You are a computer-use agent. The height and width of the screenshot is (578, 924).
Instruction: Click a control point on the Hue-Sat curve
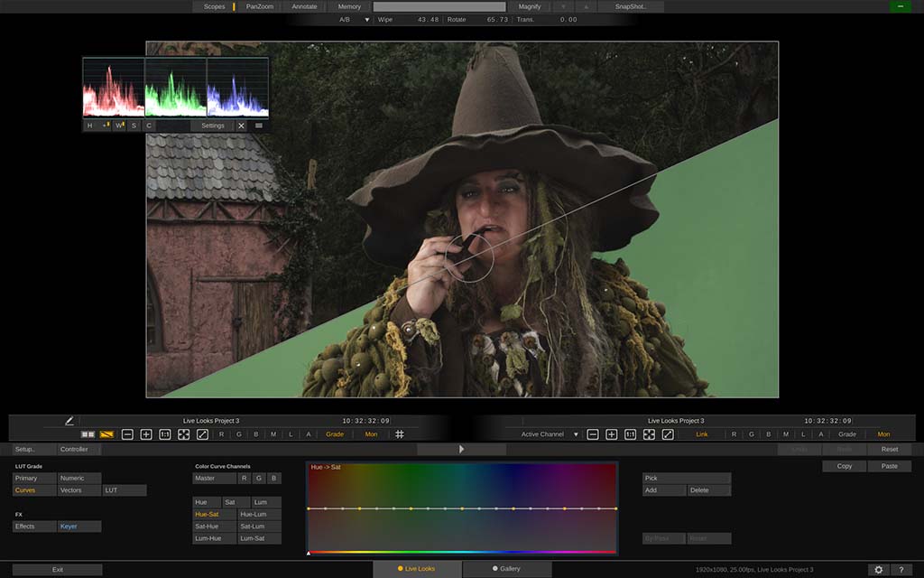462,508
